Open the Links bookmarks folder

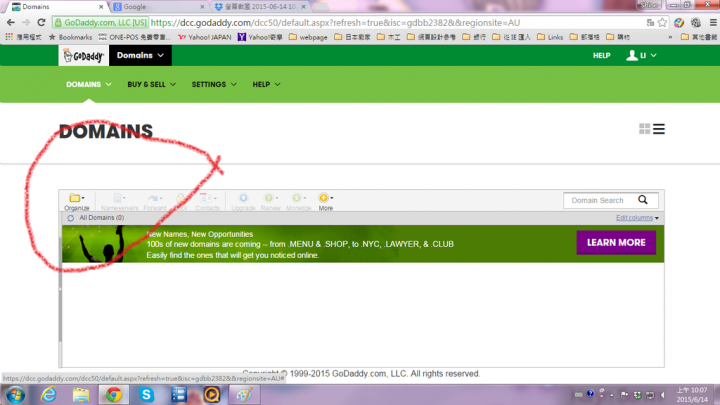pos(550,37)
